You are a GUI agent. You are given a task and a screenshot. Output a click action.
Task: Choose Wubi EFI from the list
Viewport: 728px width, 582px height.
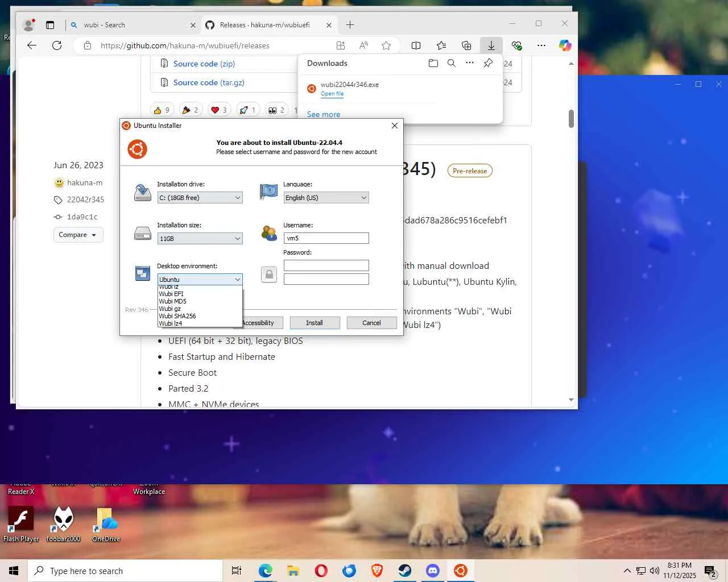[x=200, y=294]
